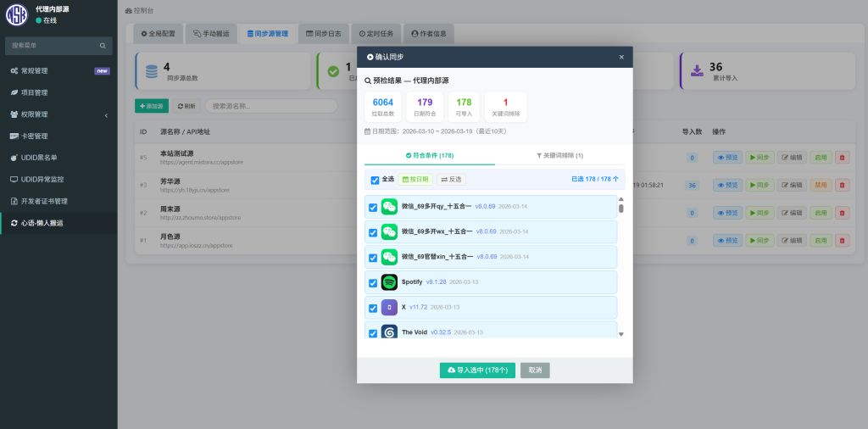This screenshot has width=868, height=429.
Task: Uncheck the Spotify checkbox
Action: [x=374, y=282]
